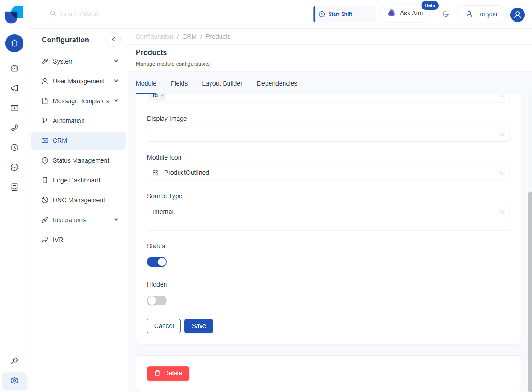Toggle dark mode moon icon
Screen dimensions: 532x392
(446, 14)
